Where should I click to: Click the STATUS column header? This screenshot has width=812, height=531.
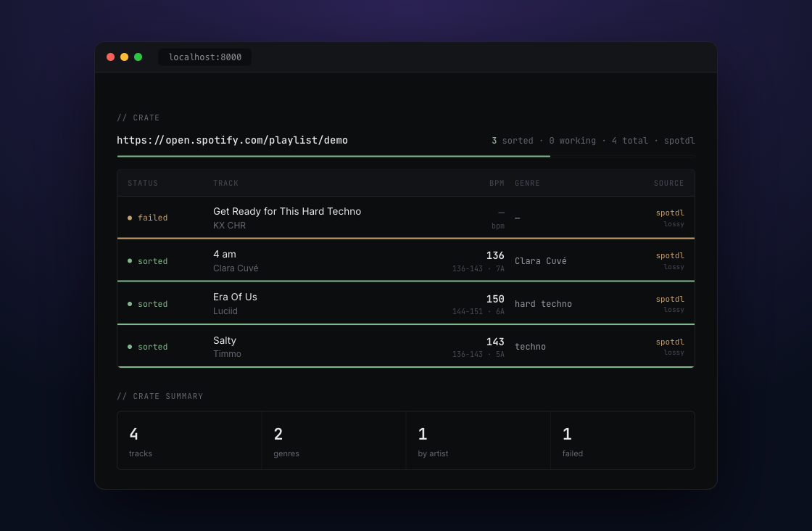pos(143,184)
